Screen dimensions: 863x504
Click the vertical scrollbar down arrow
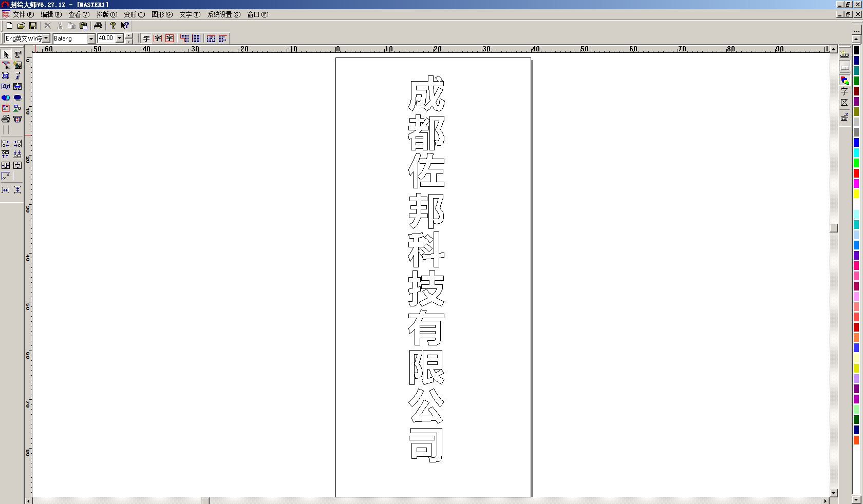pos(834,493)
